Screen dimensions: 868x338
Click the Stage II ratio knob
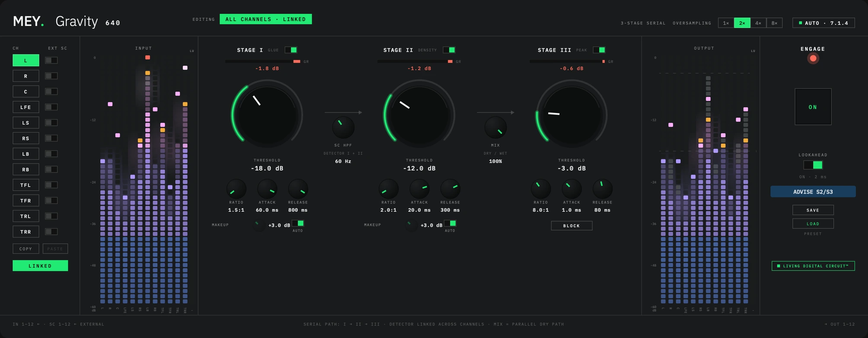[x=388, y=189]
